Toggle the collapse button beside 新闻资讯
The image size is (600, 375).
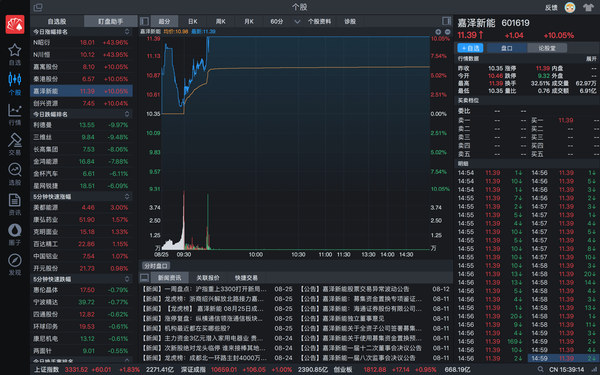pos(144,277)
